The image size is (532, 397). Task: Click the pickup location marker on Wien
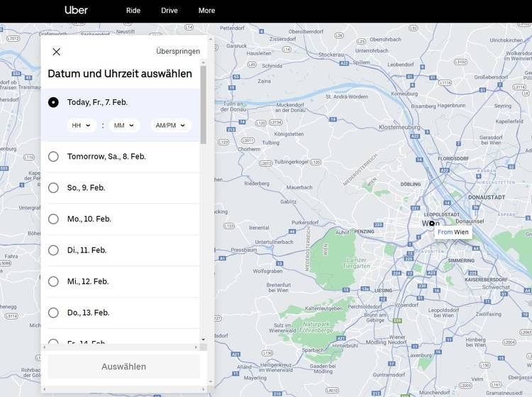pos(431,223)
